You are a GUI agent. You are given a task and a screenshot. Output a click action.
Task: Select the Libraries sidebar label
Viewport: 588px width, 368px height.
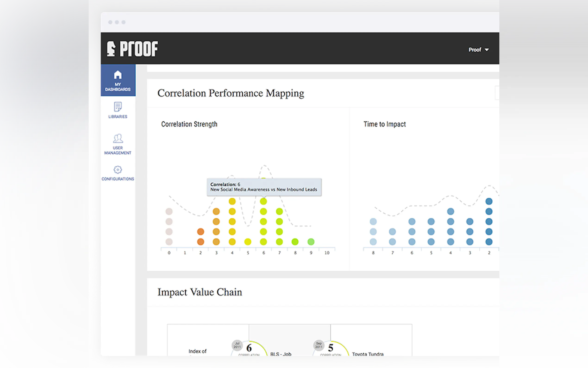118,117
